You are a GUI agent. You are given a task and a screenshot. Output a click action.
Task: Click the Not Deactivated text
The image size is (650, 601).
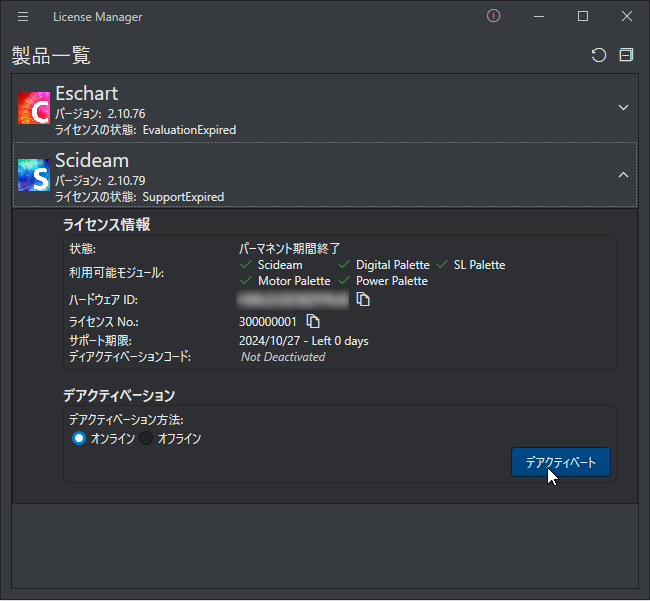283,357
